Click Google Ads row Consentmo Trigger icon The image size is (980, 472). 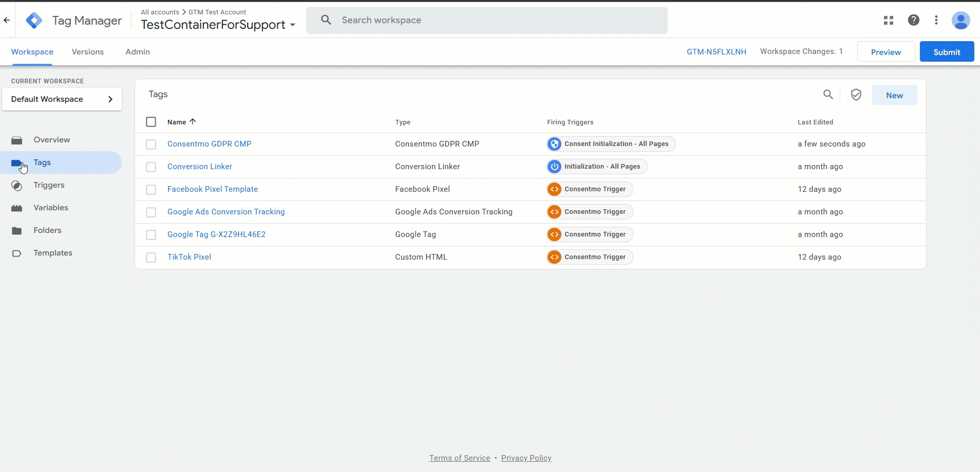click(554, 212)
